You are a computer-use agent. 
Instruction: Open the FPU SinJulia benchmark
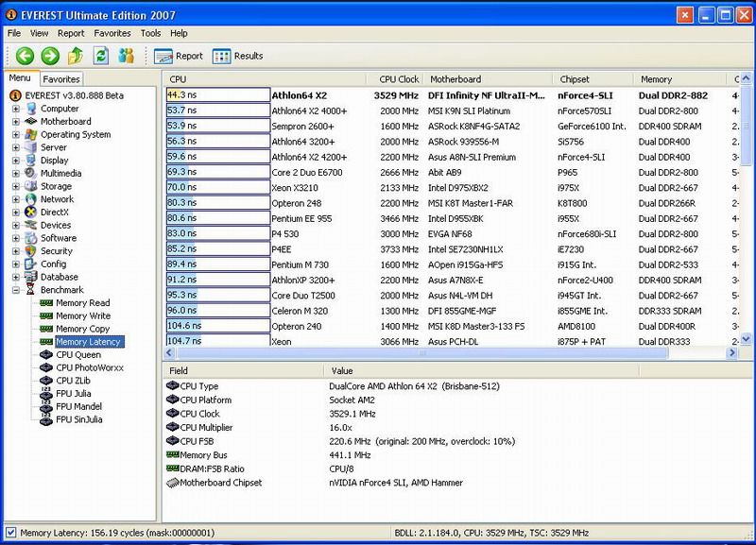click(79, 419)
